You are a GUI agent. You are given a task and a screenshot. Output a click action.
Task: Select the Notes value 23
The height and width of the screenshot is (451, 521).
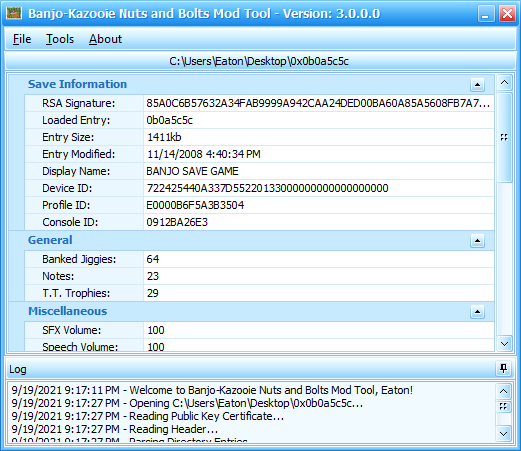(319, 276)
